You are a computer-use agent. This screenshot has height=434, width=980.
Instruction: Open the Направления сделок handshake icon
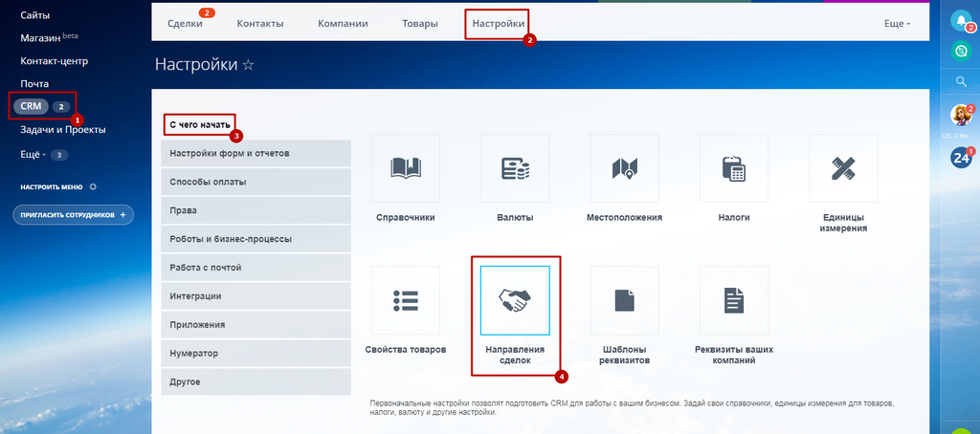coord(515,300)
